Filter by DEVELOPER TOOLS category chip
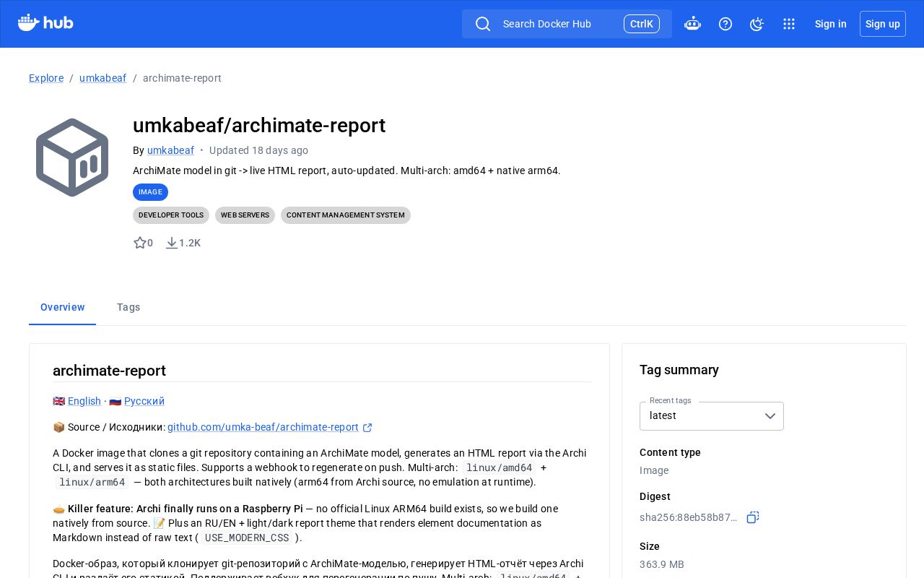Image resolution: width=924 pixels, height=578 pixels. [171, 215]
